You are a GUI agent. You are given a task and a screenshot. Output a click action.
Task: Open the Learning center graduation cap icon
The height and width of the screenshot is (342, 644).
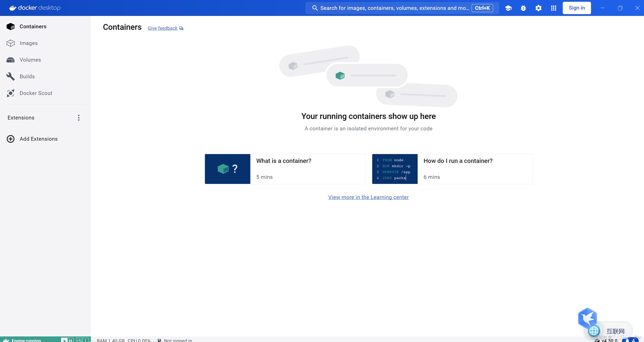508,8
